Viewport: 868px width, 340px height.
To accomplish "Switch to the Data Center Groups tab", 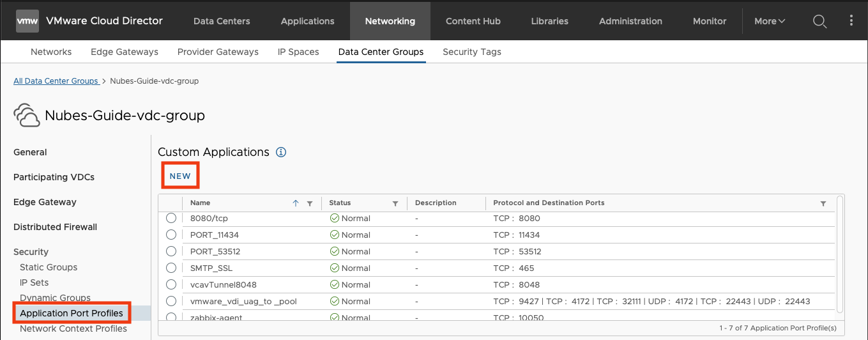I will pos(381,52).
